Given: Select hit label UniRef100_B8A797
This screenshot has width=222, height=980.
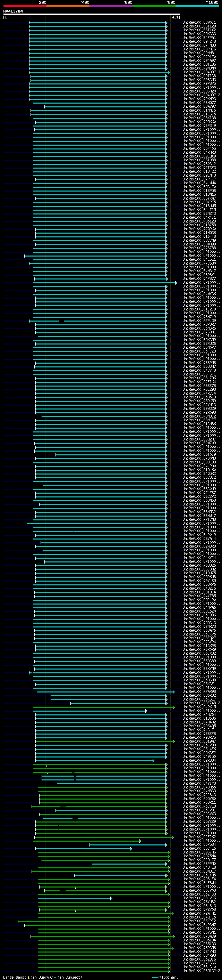Looking at the screenshot, I should 199,106.
